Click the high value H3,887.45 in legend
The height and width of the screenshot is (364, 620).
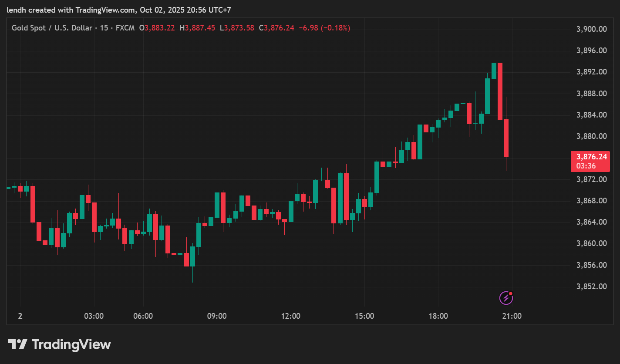coord(197,28)
